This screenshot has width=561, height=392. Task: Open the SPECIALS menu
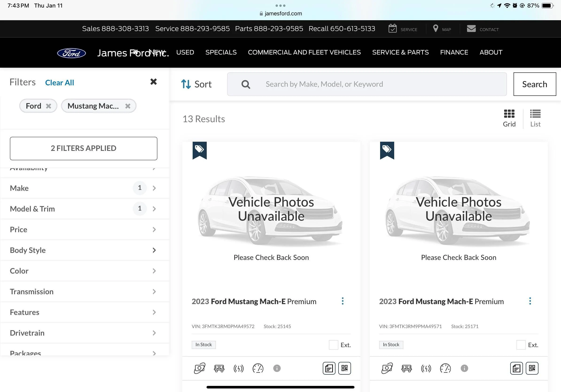coord(221,52)
